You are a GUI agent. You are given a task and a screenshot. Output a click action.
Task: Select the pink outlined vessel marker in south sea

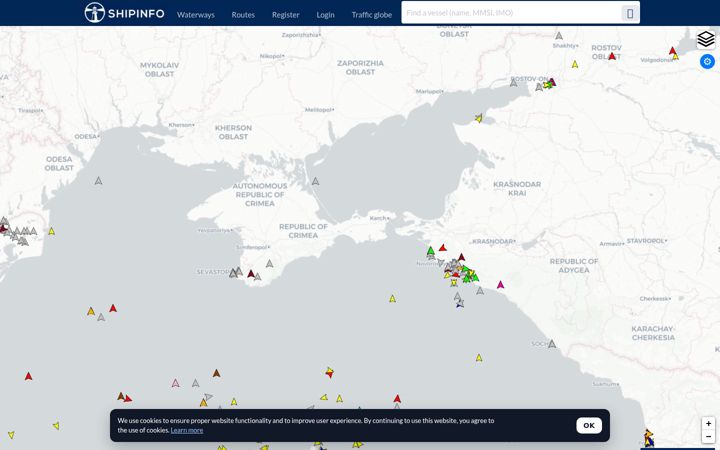pos(175,383)
